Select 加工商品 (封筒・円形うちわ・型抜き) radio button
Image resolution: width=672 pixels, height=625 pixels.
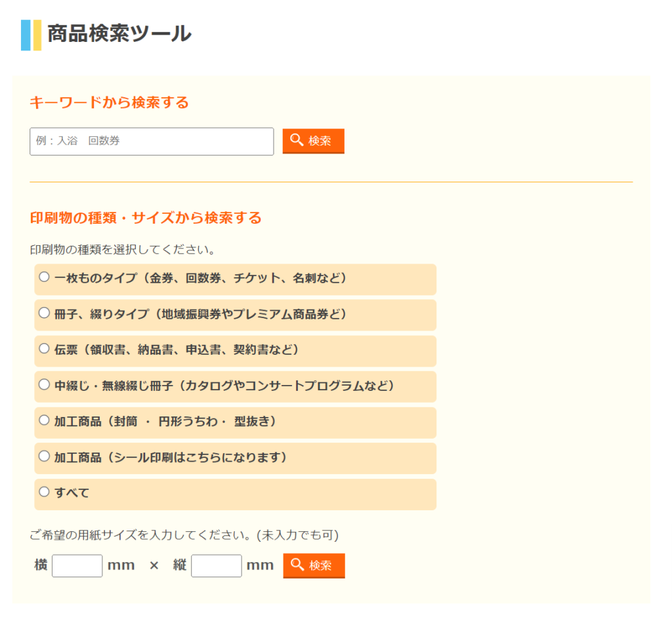click(44, 420)
